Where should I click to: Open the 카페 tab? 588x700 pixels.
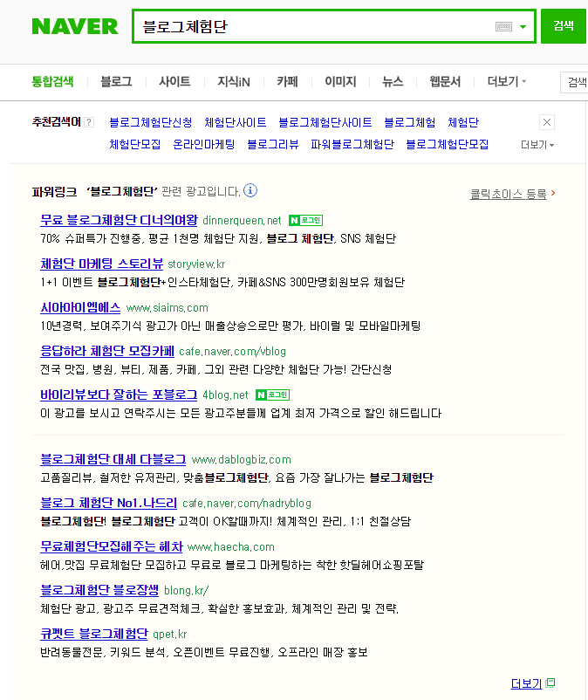pos(287,82)
